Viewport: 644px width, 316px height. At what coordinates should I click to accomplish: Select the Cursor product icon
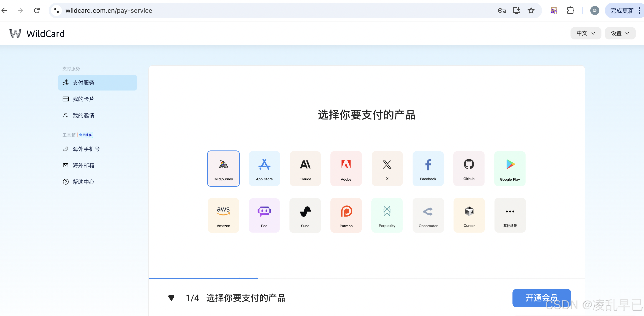[469, 215]
